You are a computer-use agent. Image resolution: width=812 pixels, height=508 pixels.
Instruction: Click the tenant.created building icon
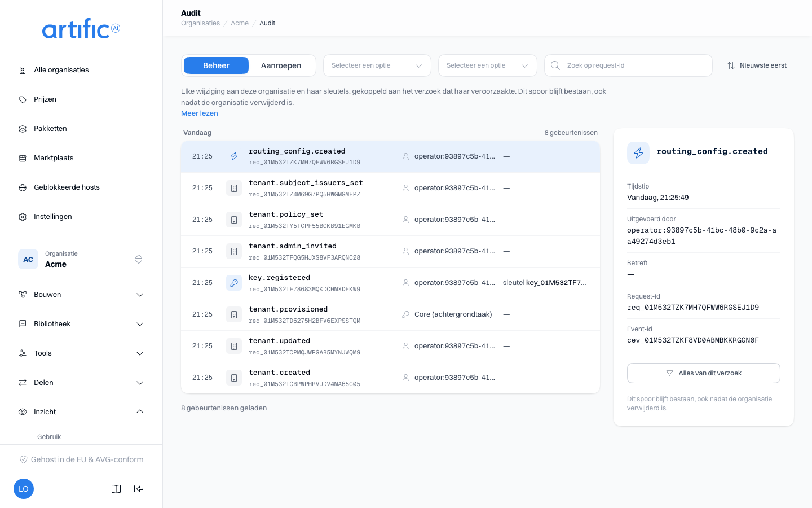[x=234, y=378]
